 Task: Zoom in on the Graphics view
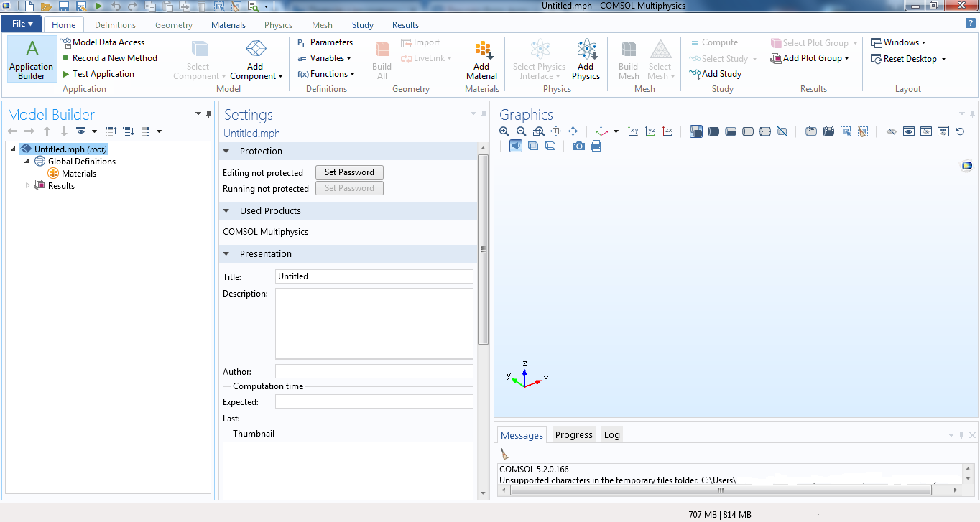[504, 131]
